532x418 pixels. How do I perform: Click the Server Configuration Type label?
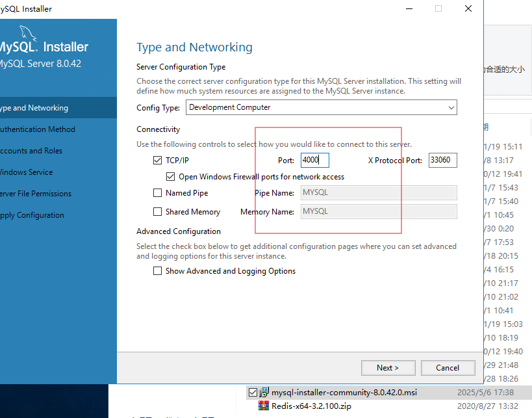click(181, 67)
